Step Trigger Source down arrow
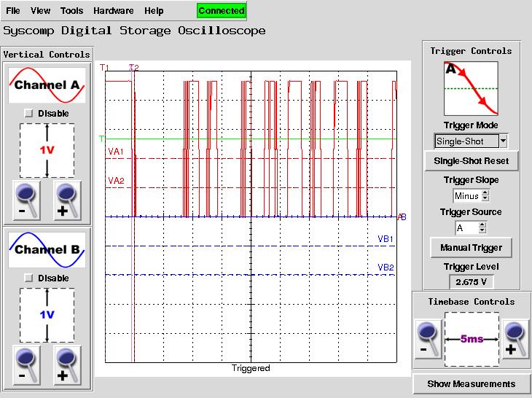Image resolution: width=532 pixels, height=398 pixels. pyautogui.click(x=482, y=230)
